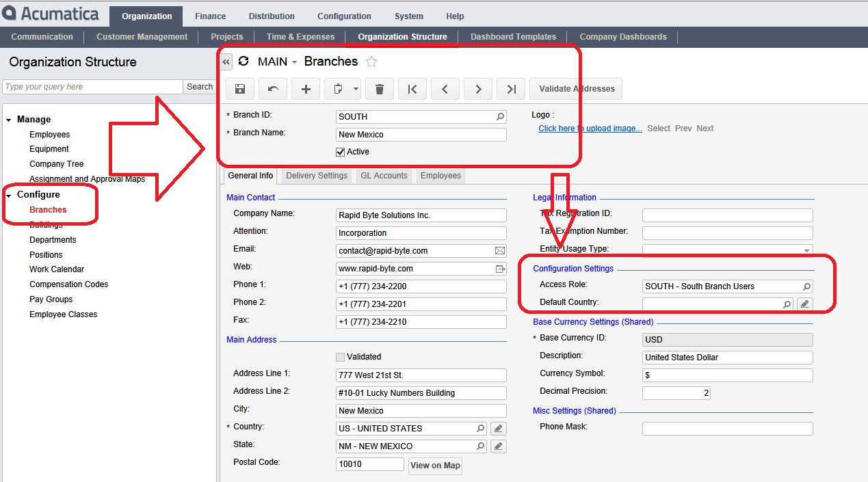Go to next record arrow
This screenshot has width=868, height=482.
click(478, 89)
